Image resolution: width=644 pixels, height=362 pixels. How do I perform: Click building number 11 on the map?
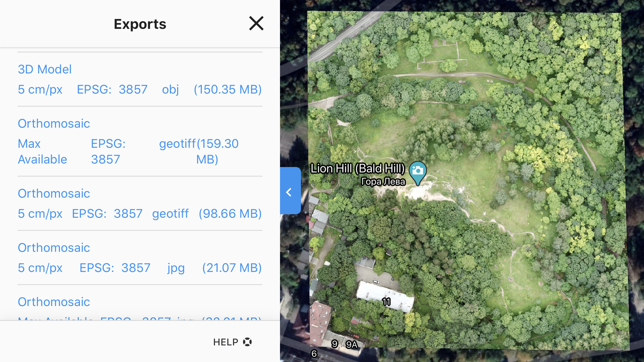[x=386, y=302]
